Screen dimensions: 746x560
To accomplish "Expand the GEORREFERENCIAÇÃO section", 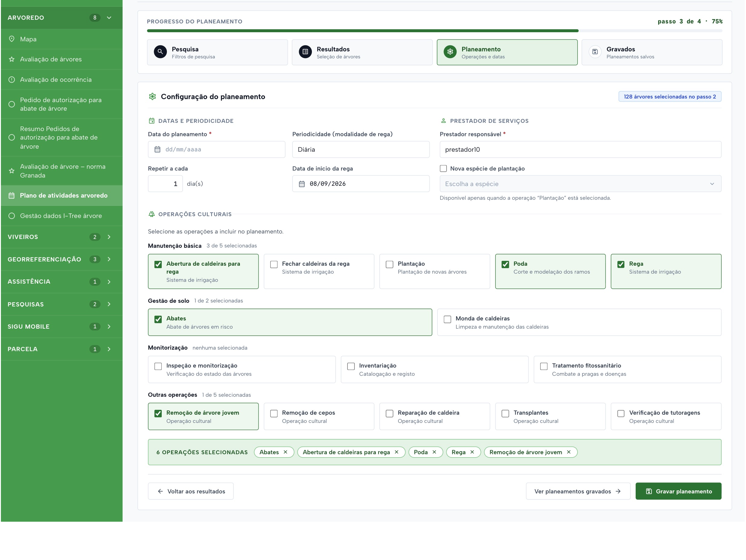I will 61,259.
